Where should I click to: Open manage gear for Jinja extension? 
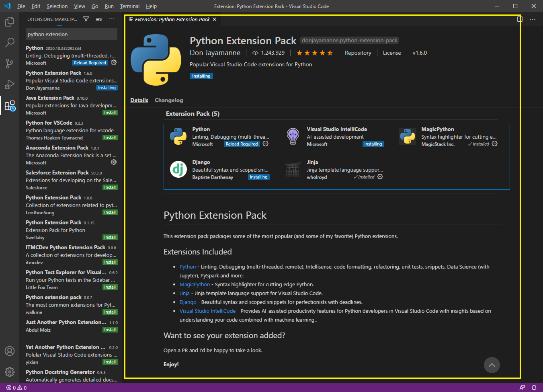(380, 177)
